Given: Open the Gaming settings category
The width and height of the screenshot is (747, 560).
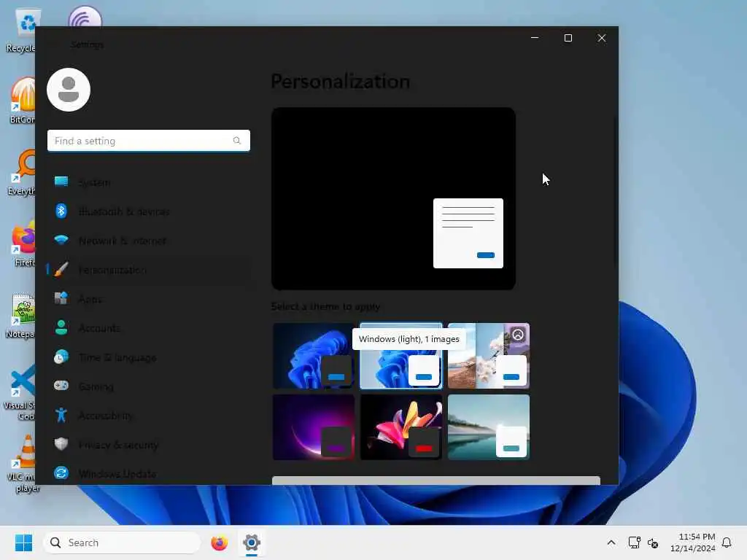Looking at the screenshot, I should [x=149, y=386].
